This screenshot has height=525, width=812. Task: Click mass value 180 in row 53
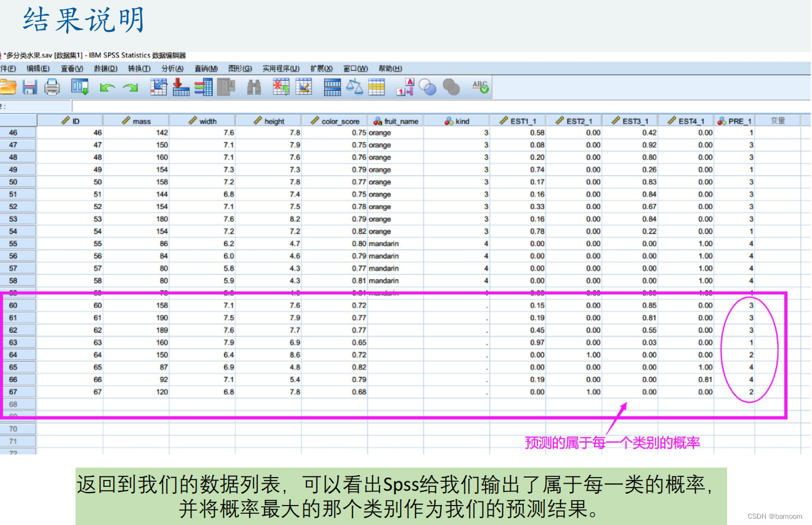pyautogui.click(x=136, y=219)
